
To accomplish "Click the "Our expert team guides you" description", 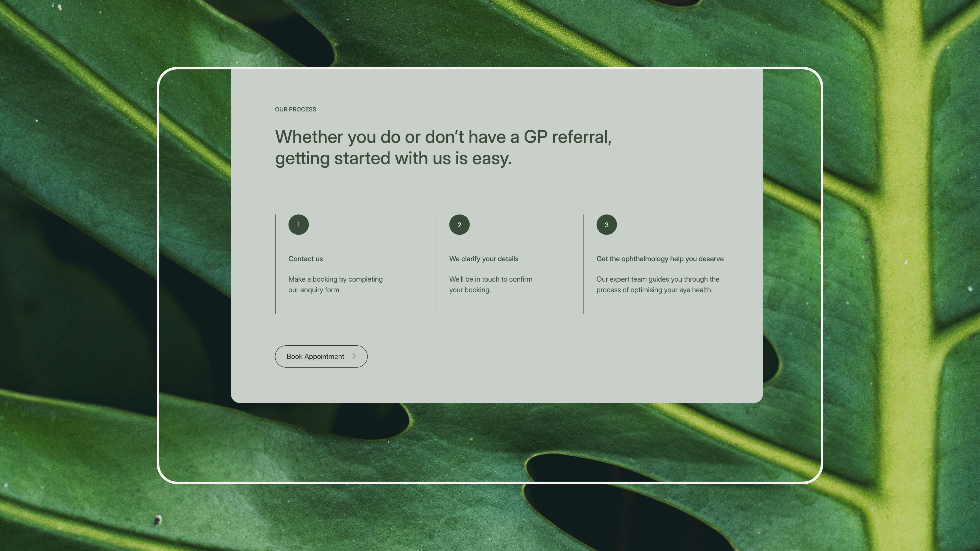I will (658, 284).
